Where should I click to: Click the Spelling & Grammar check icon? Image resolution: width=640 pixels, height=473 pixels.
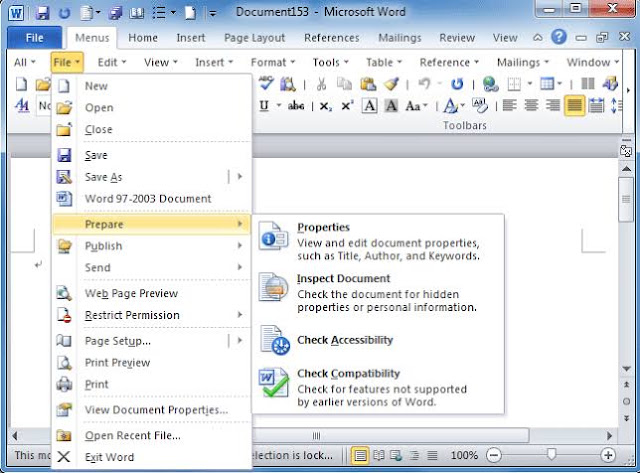pos(266,84)
